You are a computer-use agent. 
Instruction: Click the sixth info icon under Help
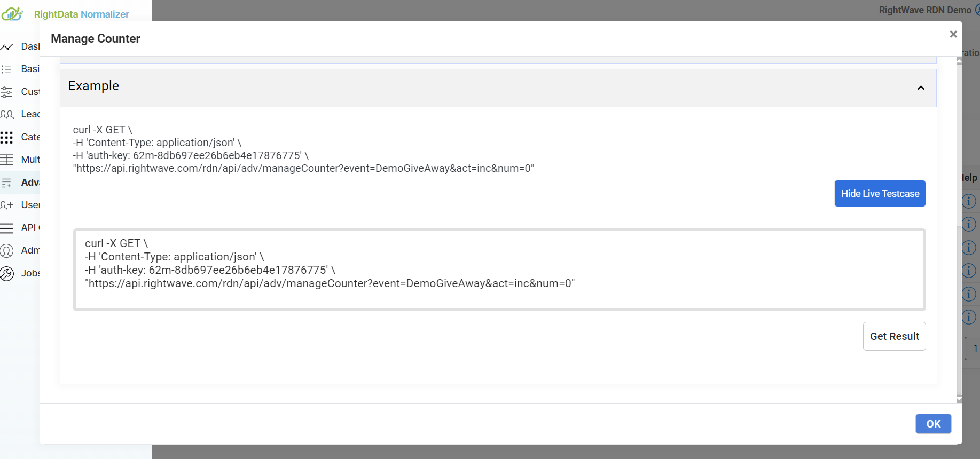[969, 317]
